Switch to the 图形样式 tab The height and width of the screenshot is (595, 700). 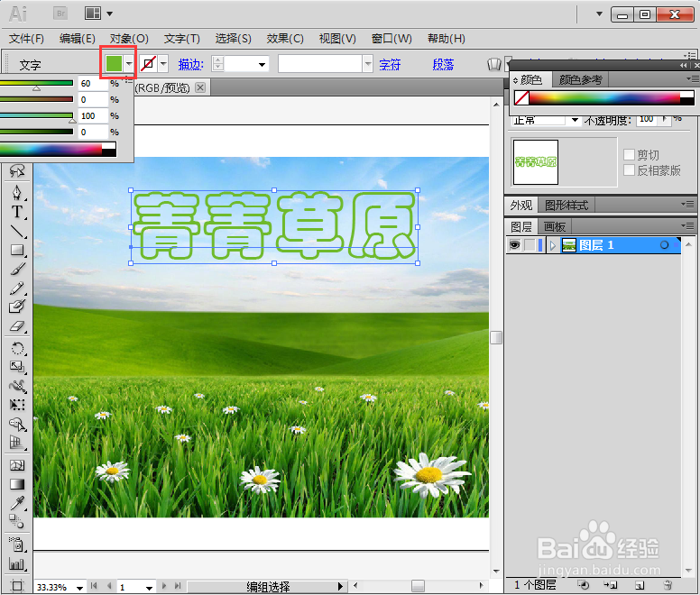click(566, 206)
